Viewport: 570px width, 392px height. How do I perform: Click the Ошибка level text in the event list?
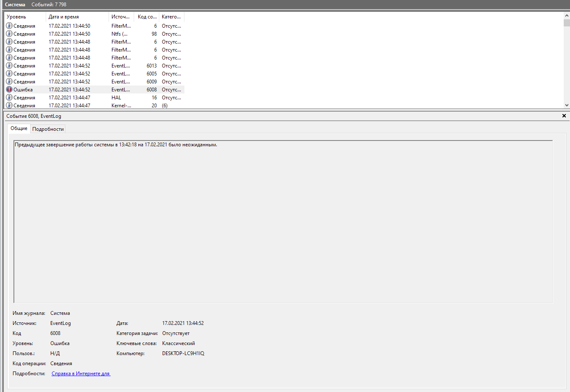pos(23,90)
